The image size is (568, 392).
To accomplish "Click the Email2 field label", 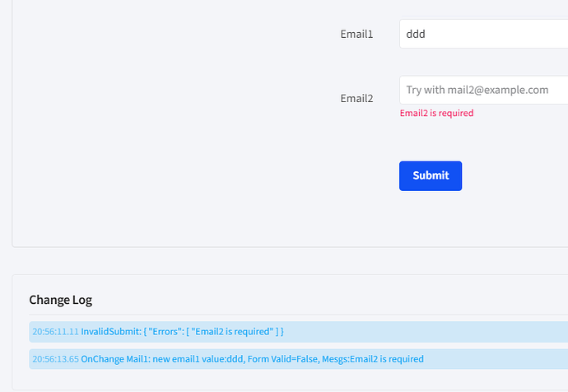I will tap(356, 98).
